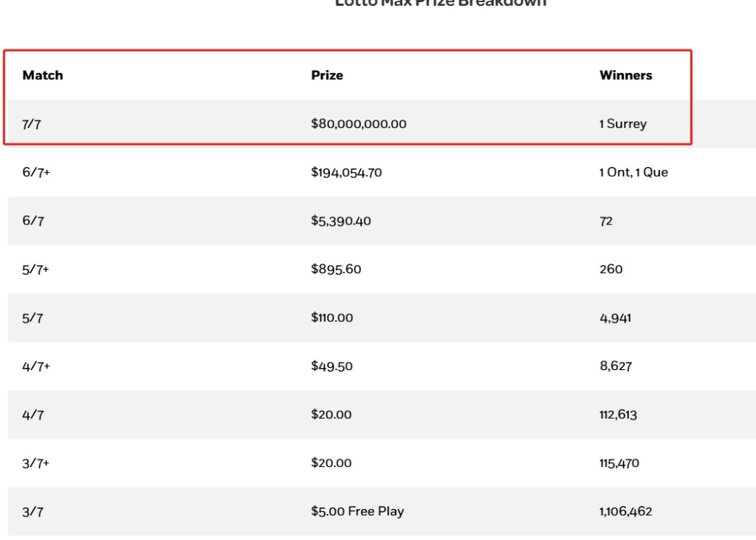This screenshot has height=540, width=756.
Task: Select the "7/7" match cell
Action: point(31,124)
